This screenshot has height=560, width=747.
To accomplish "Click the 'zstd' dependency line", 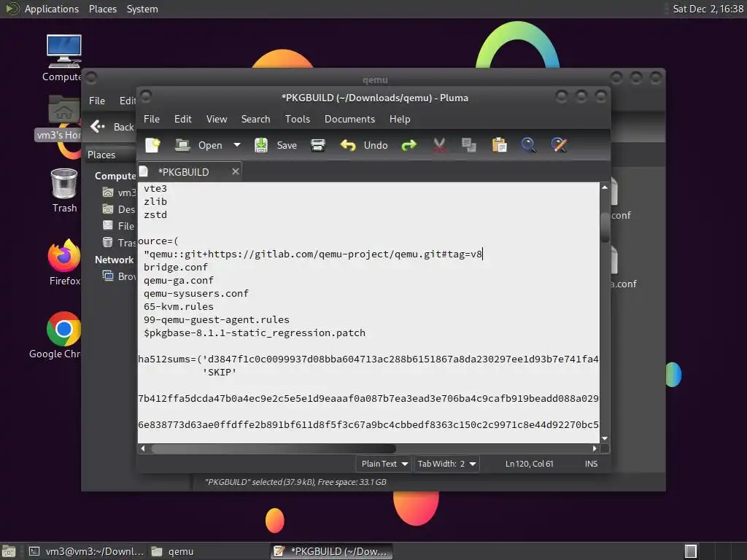I will pos(155,215).
